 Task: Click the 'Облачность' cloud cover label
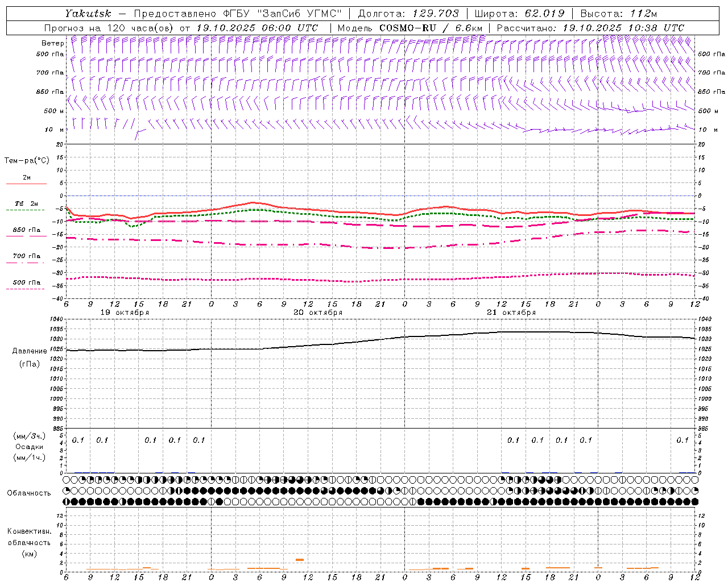[29, 493]
